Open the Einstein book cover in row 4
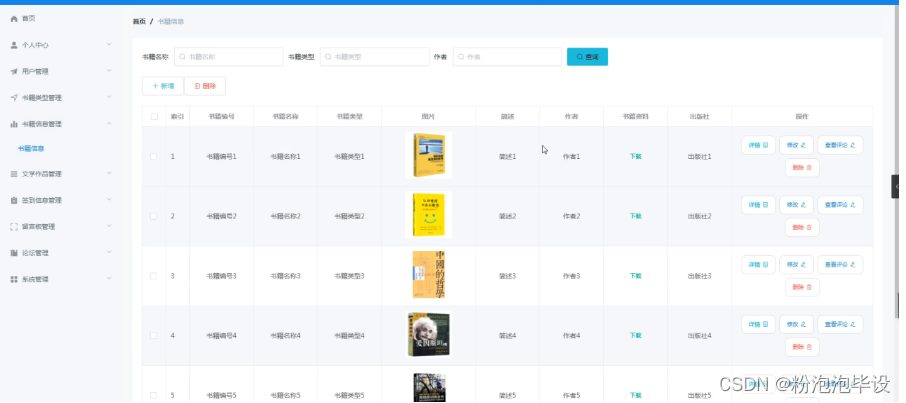This screenshot has width=906, height=403. [428, 335]
